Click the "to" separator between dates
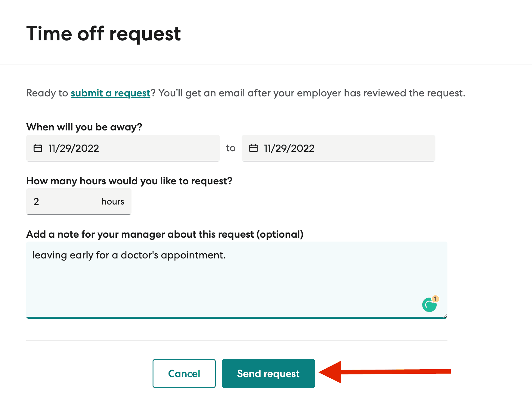 pos(231,148)
